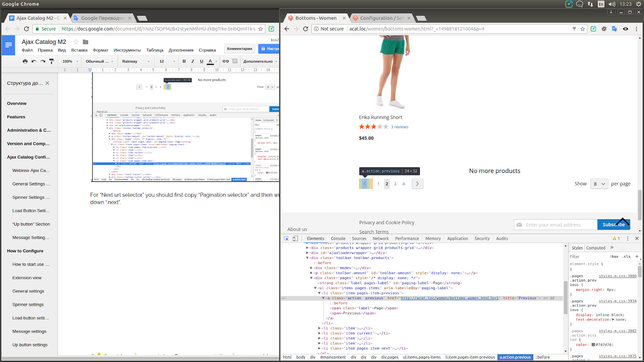Open the paragraph style dropdown 'Обычный'

(99, 61)
